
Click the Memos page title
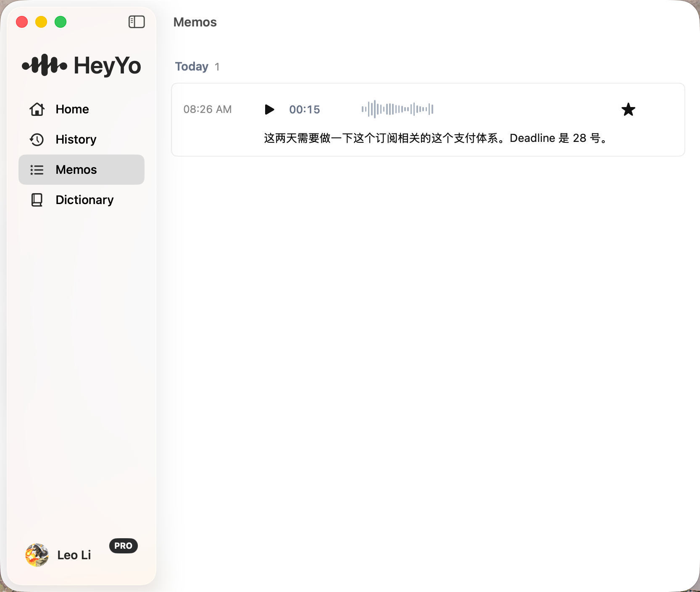point(195,22)
